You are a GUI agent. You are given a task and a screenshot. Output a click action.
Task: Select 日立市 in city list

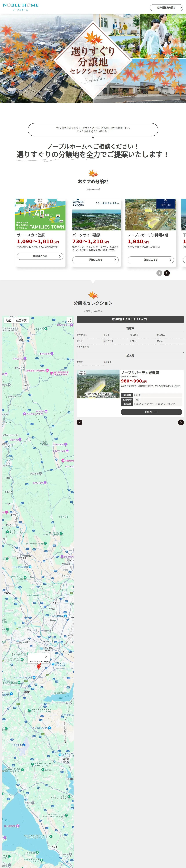[133, 341]
